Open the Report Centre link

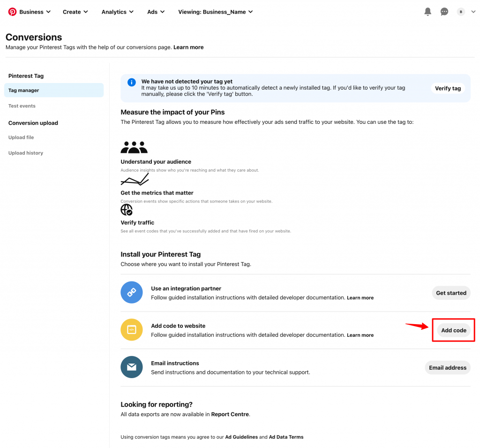(x=230, y=414)
